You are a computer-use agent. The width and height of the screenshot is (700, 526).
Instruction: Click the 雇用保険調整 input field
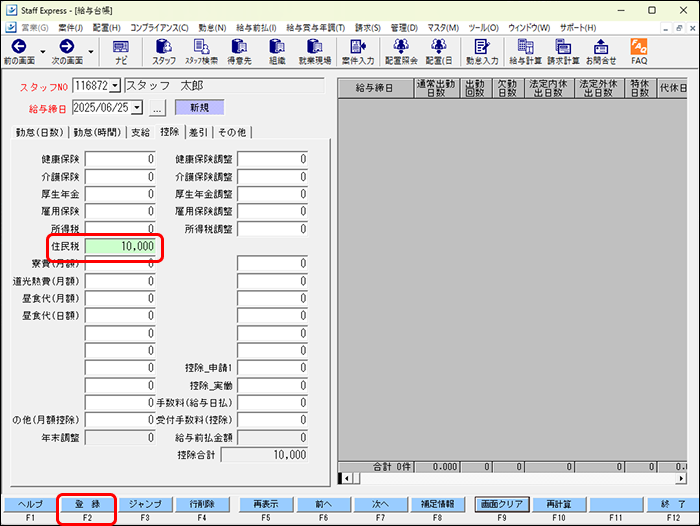272,212
